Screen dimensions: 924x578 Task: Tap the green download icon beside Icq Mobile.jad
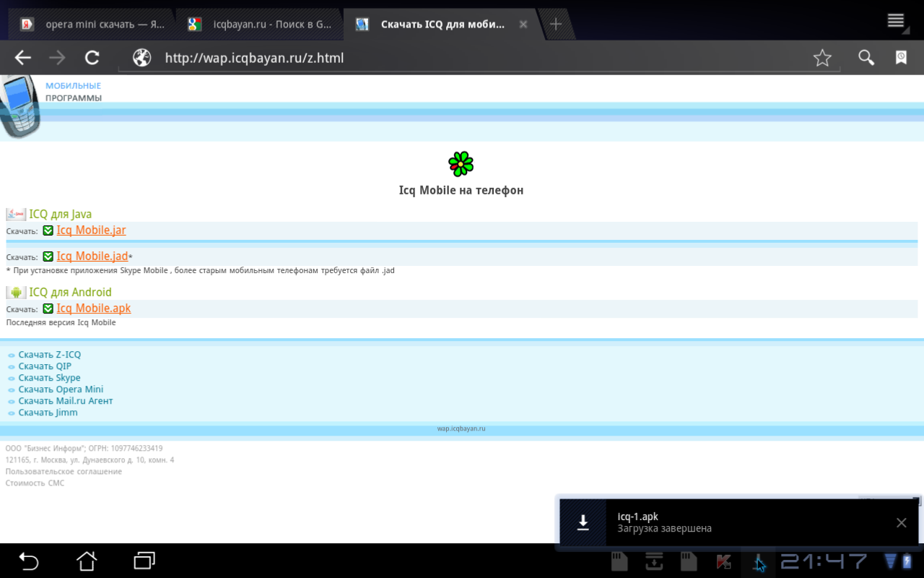point(48,256)
